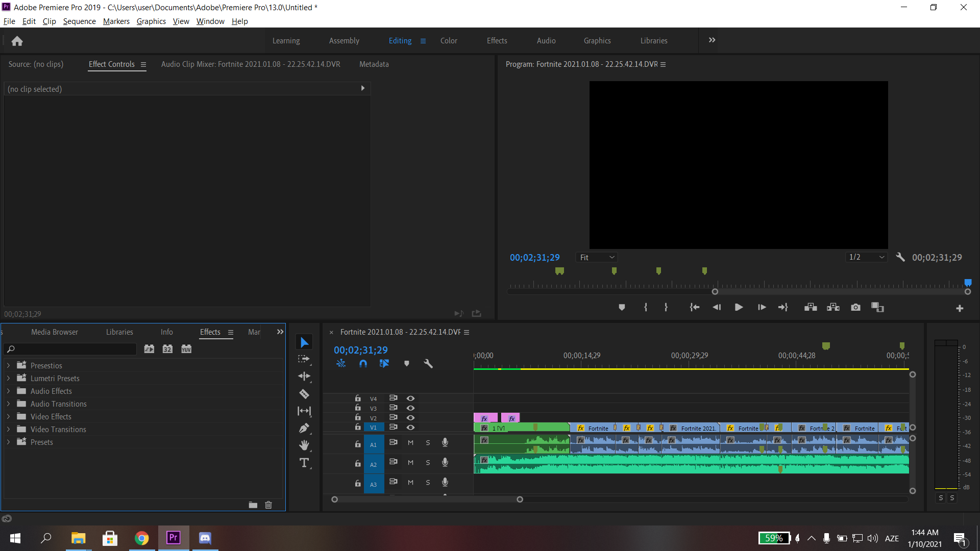Expand Audio Effects folder

point(8,391)
